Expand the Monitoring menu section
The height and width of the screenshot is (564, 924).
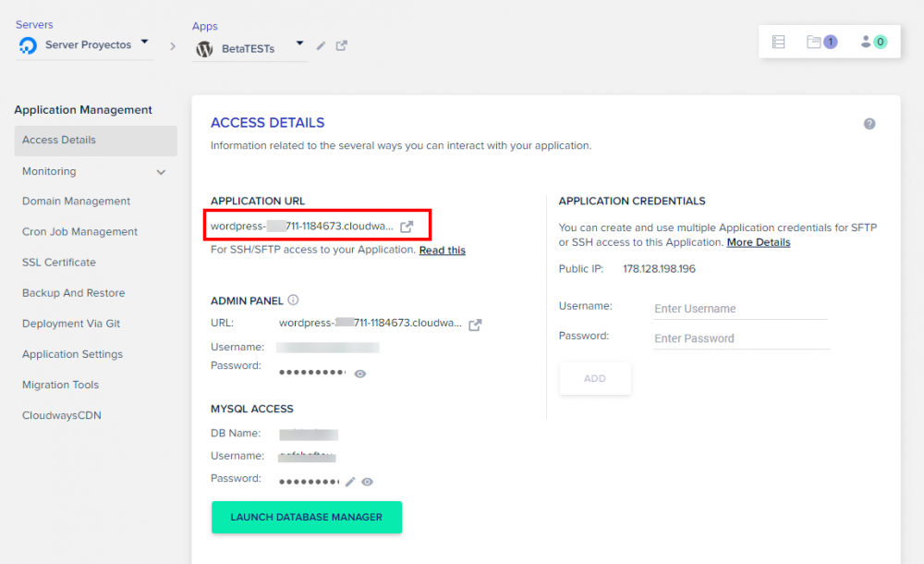(x=161, y=172)
